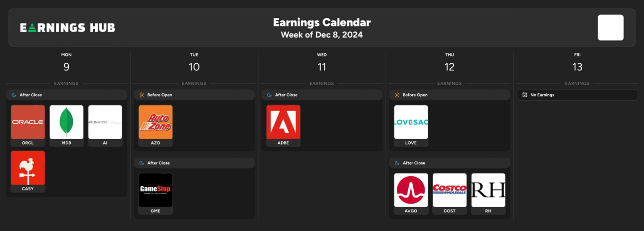Click the Casey's CASY rooster logo
The height and width of the screenshot is (231, 644).
pos(28,168)
